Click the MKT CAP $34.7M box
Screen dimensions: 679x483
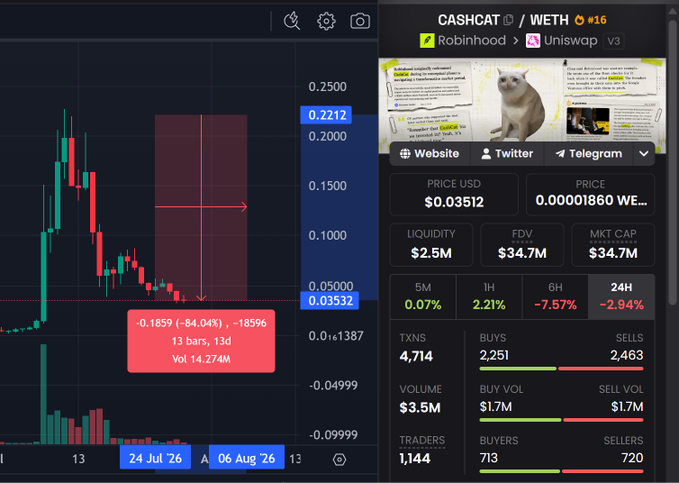tap(613, 245)
